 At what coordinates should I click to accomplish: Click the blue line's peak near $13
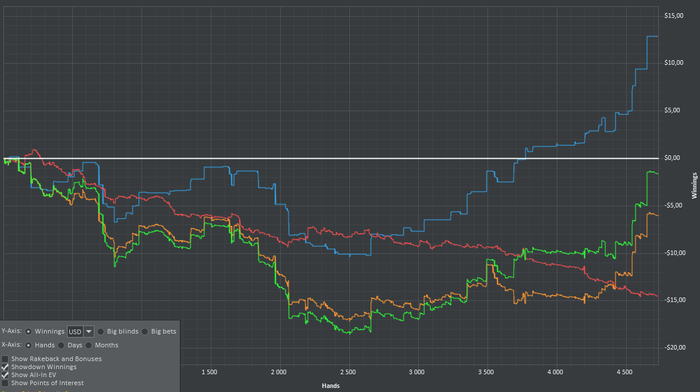(652, 37)
